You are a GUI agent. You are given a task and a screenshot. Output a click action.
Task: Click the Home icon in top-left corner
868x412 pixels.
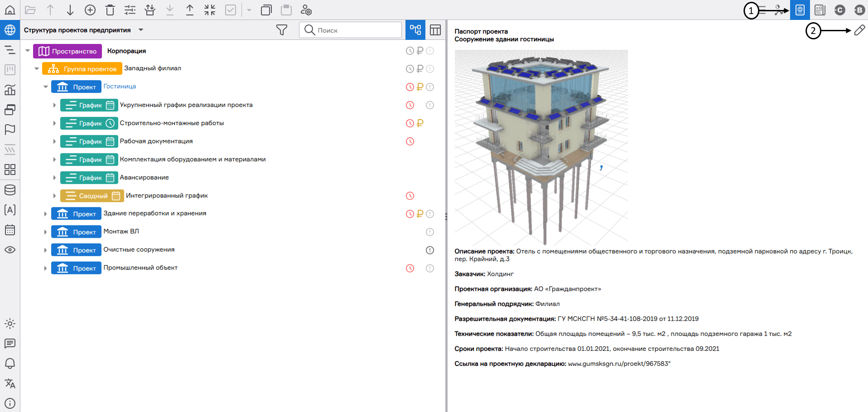10,10
